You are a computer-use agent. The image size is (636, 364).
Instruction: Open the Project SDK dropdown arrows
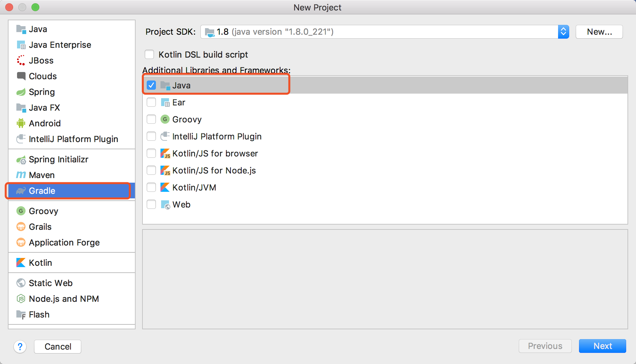click(x=563, y=32)
